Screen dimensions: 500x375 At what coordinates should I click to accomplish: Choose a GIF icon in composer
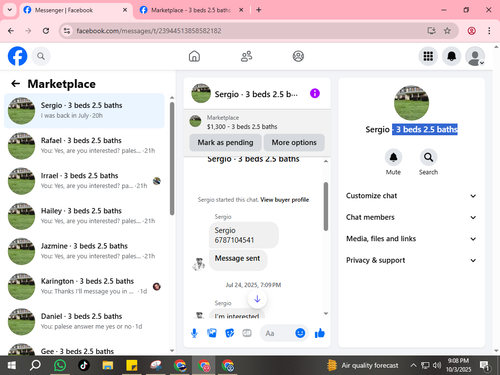pyautogui.click(x=247, y=333)
